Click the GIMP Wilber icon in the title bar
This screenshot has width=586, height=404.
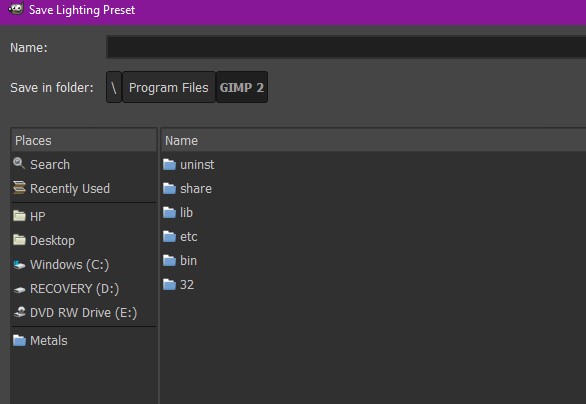pyautogui.click(x=16, y=9)
